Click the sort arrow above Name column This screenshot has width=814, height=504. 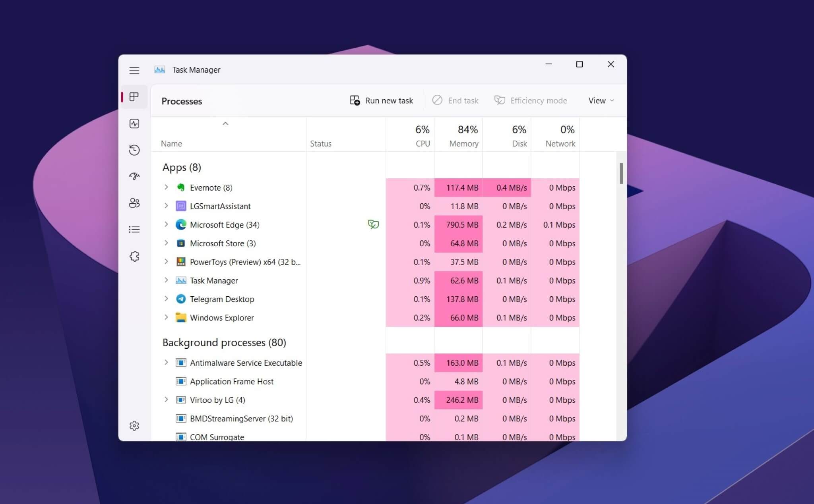click(225, 124)
